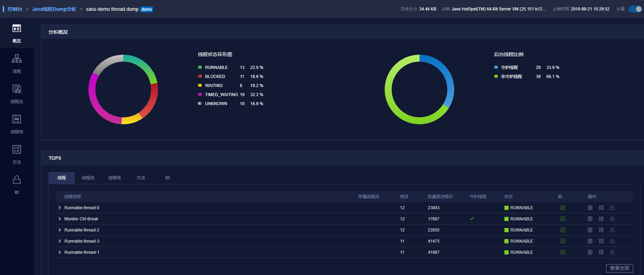Click the second action icon for Runnable-thread-3
This screenshot has height=275, width=644.
[601, 241]
